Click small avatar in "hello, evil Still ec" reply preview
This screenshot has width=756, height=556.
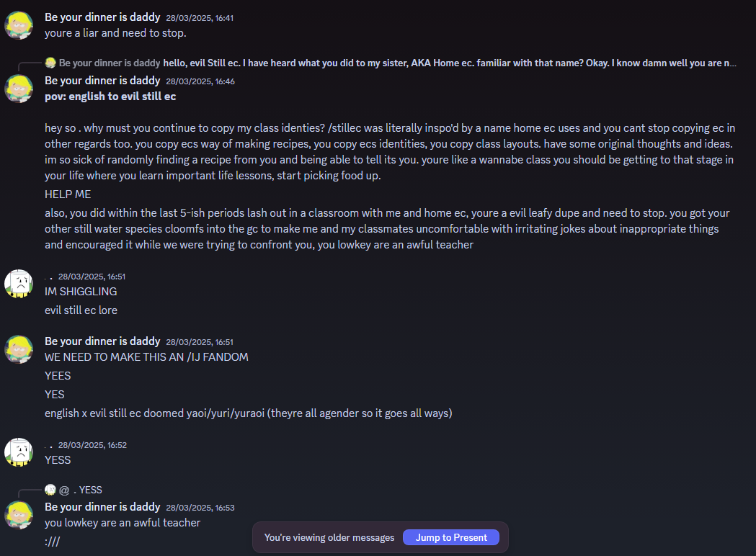(50, 63)
